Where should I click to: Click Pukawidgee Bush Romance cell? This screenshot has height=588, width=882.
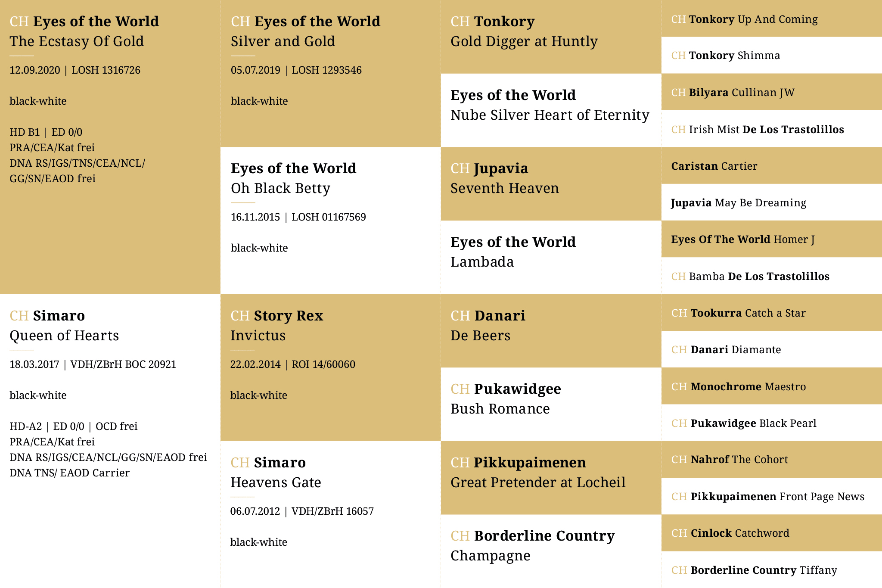click(506, 398)
